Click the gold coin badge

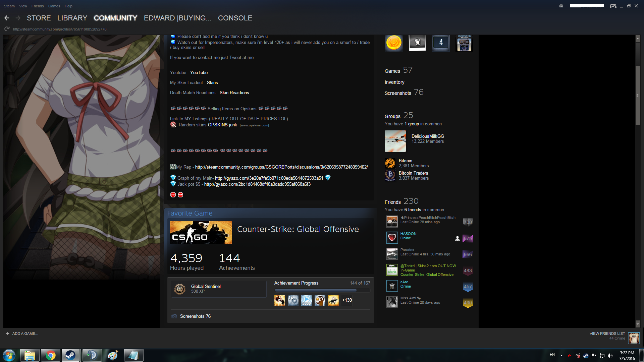393,43
